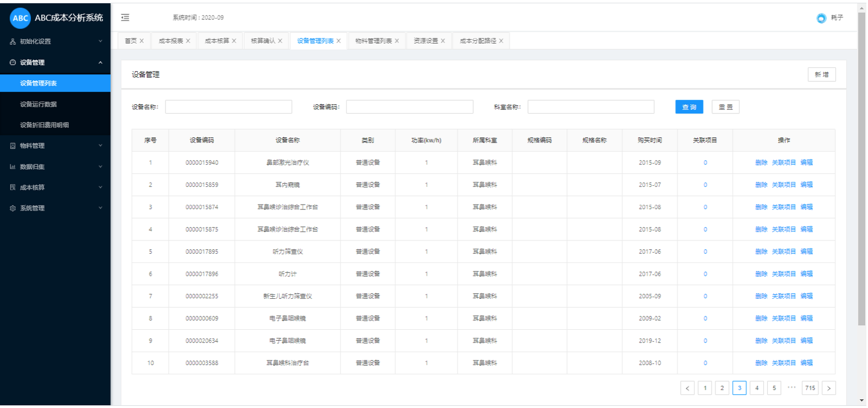Click the sidebar collapse menu icon

[x=125, y=18]
